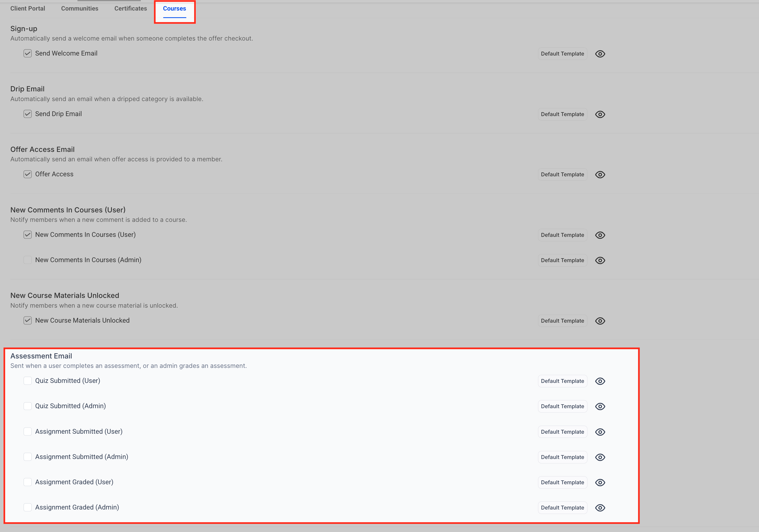Preview the Send Drip Email template
The height and width of the screenshot is (532, 759).
tap(600, 114)
